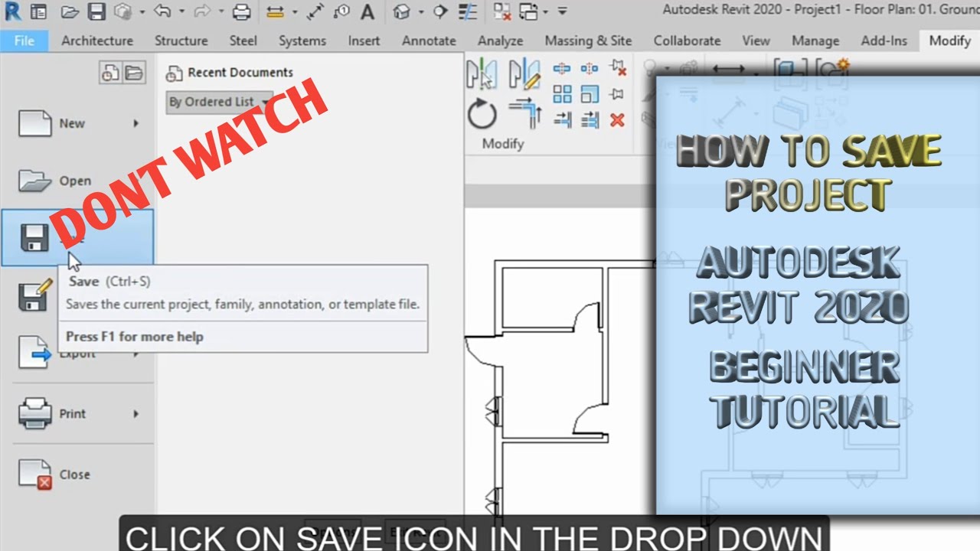980x551 pixels.
Task: Click the Print icon in toolbar
Action: (x=241, y=11)
